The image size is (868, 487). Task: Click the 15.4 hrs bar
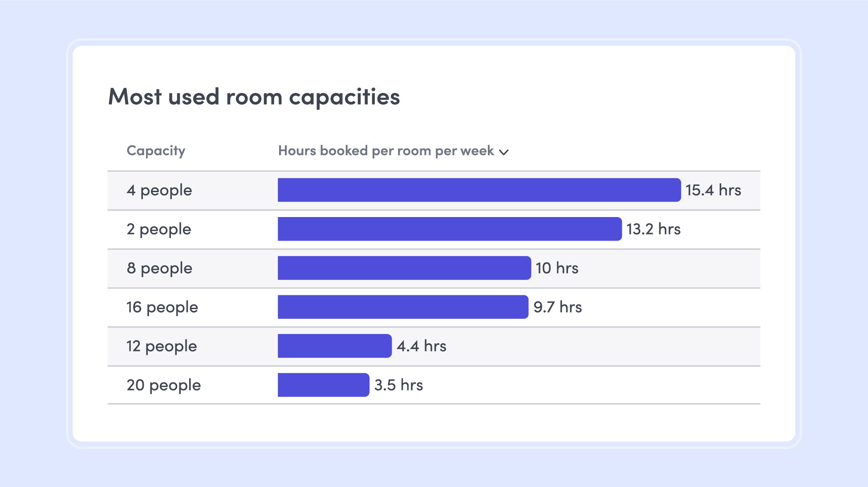pyautogui.click(x=479, y=190)
